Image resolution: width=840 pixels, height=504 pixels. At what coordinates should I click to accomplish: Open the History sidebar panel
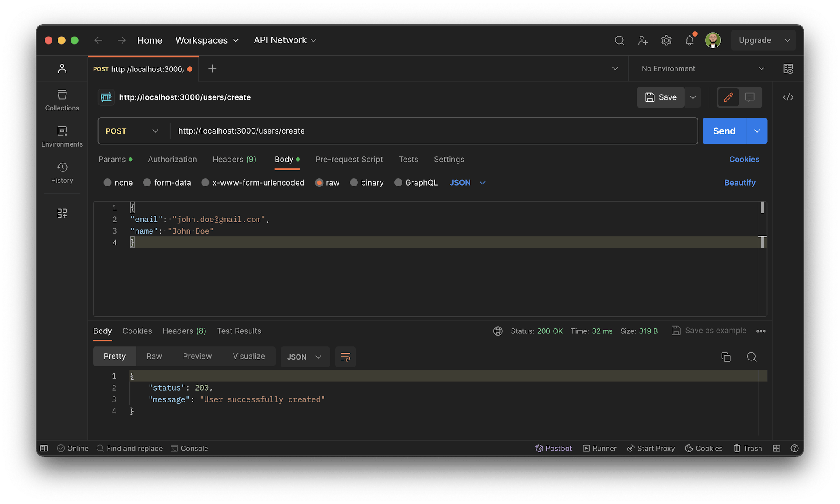(62, 172)
